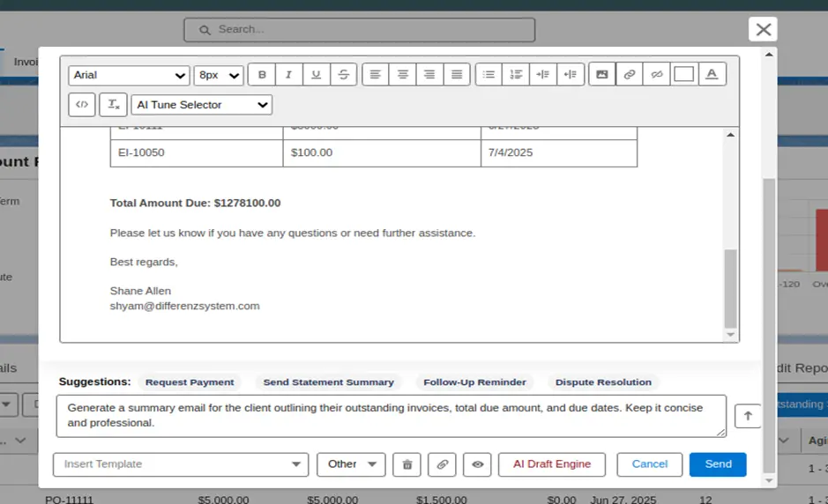
Task: Align text right
Action: pos(429,74)
